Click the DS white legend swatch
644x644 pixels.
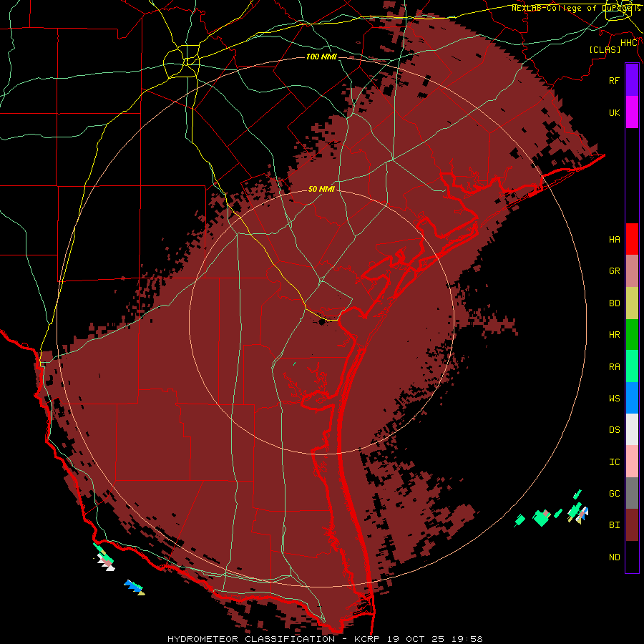coord(632,429)
